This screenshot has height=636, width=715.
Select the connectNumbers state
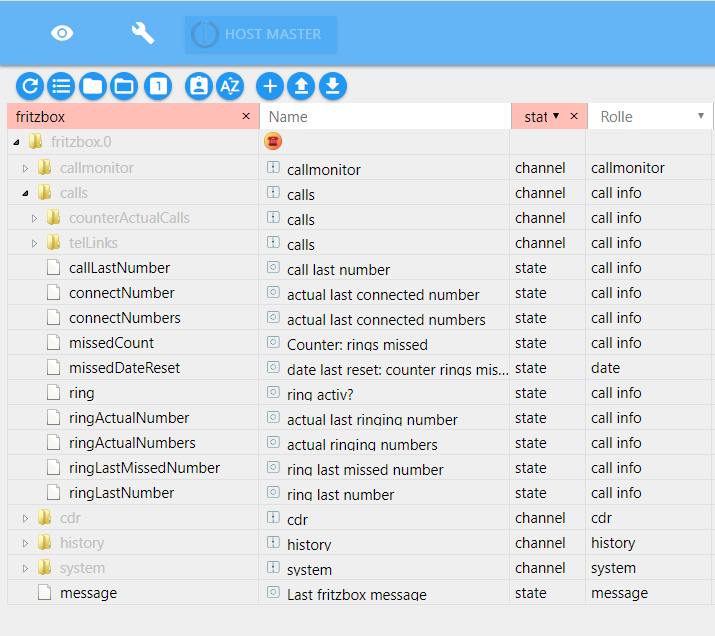tap(124, 318)
